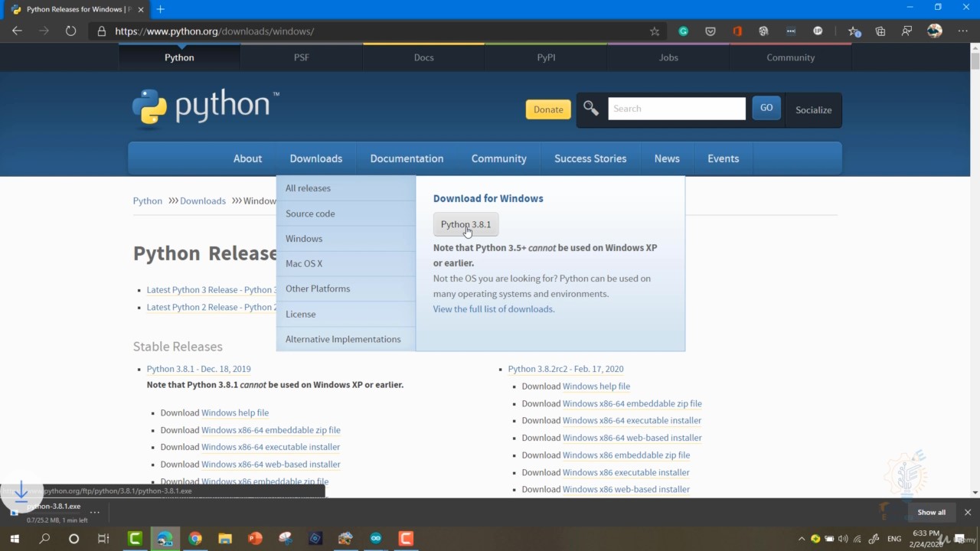Open Arduino IDE from the taskbar
Image resolution: width=980 pixels, height=551 pixels.
click(375, 539)
